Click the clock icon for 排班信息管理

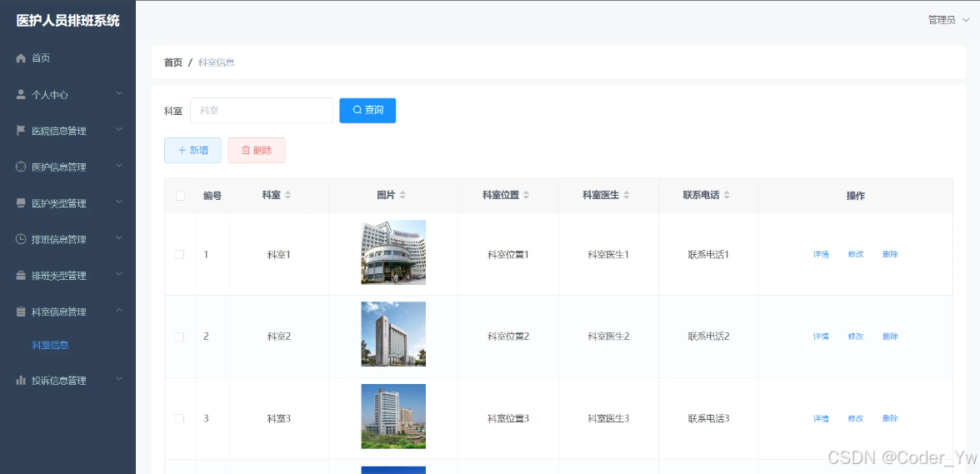coord(21,239)
